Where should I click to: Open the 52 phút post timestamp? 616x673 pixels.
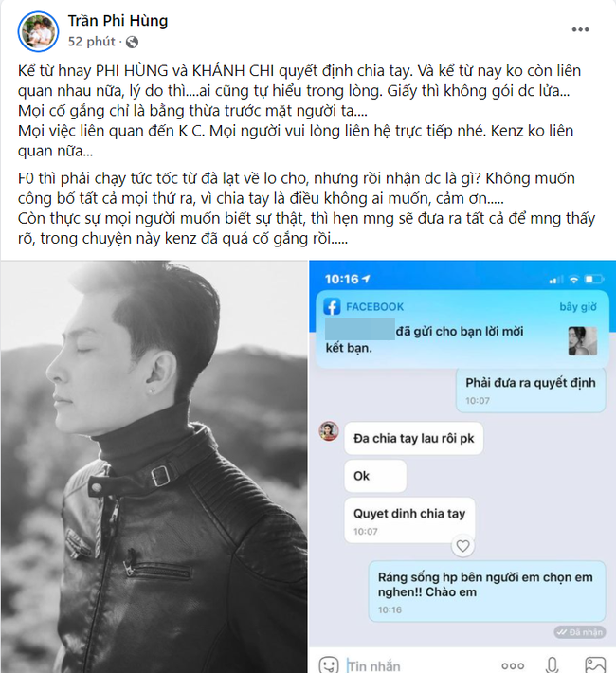pyautogui.click(x=91, y=42)
